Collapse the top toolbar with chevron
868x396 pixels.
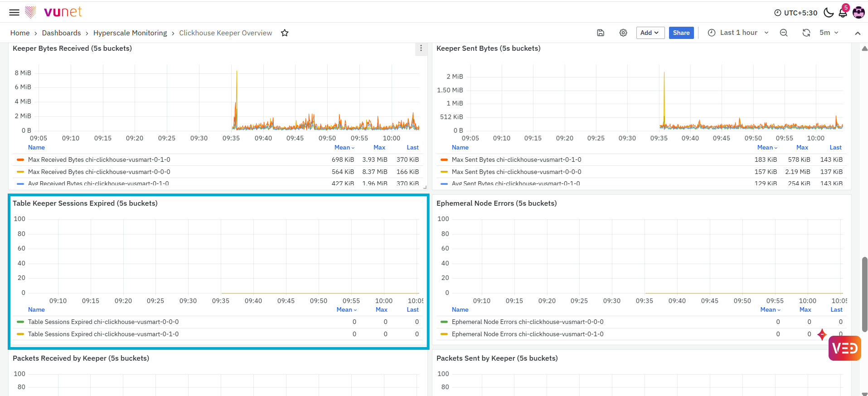click(x=858, y=33)
